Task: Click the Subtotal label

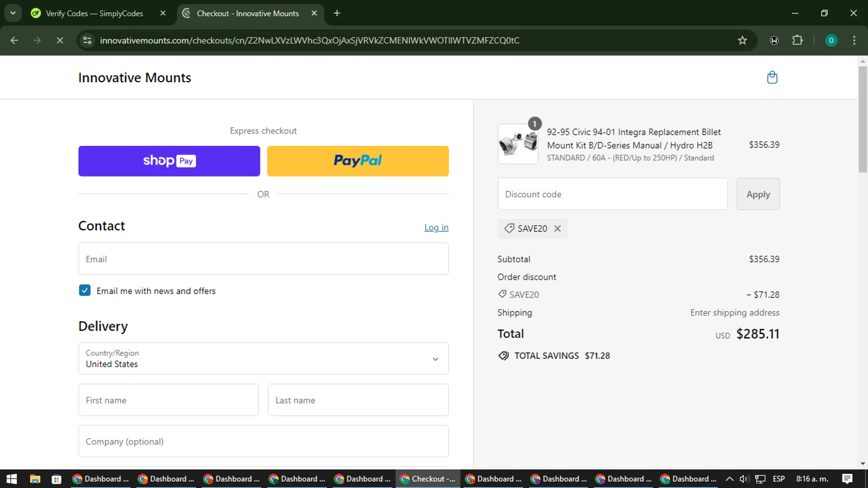Action: (514, 259)
